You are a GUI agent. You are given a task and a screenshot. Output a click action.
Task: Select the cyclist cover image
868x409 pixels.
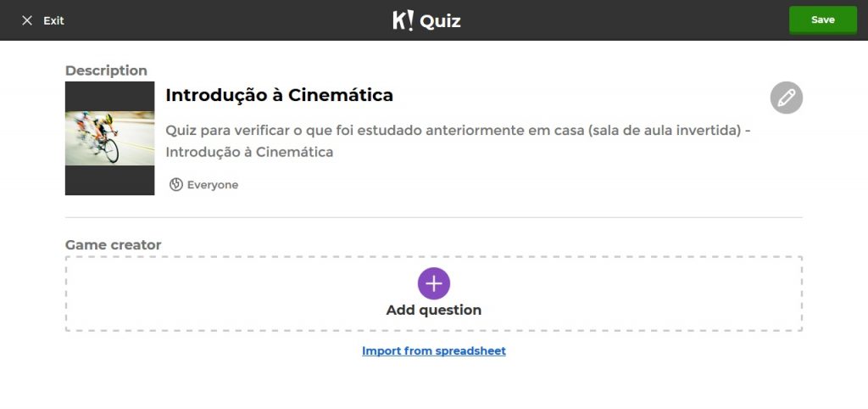coord(109,138)
